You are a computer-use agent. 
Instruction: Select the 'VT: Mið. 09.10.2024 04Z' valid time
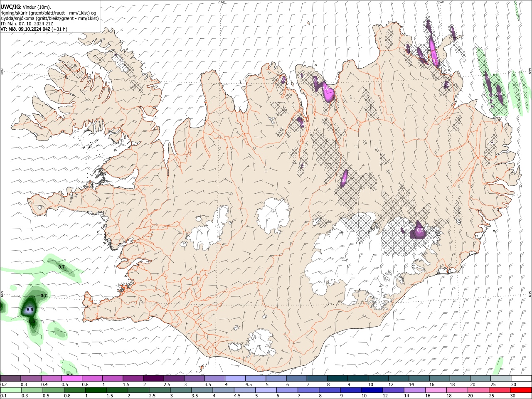pyautogui.click(x=25, y=29)
